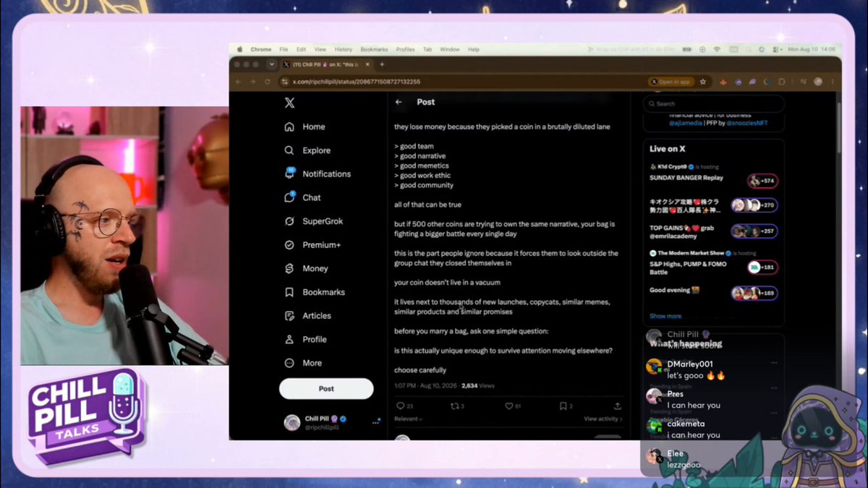
Task: Repost using the retweet icon
Action: click(x=454, y=406)
